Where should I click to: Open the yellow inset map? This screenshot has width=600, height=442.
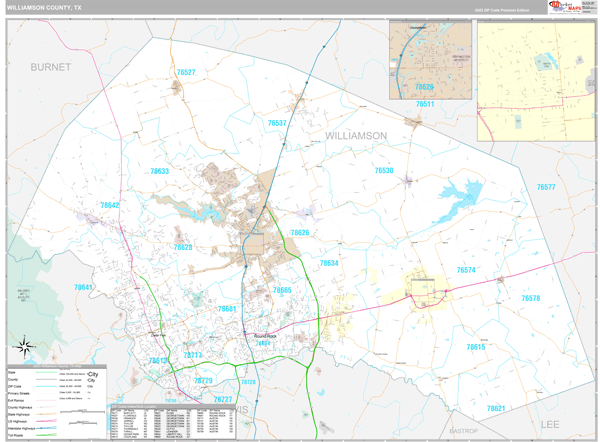(534, 81)
